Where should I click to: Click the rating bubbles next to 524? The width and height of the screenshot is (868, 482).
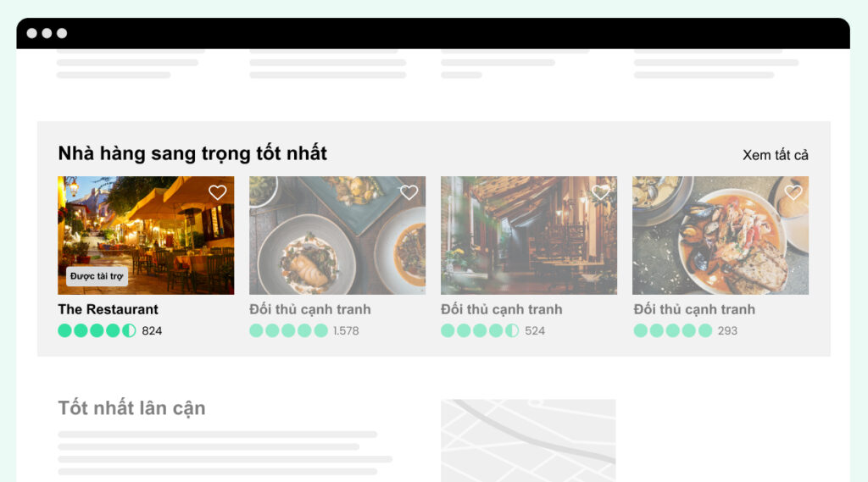[480, 330]
